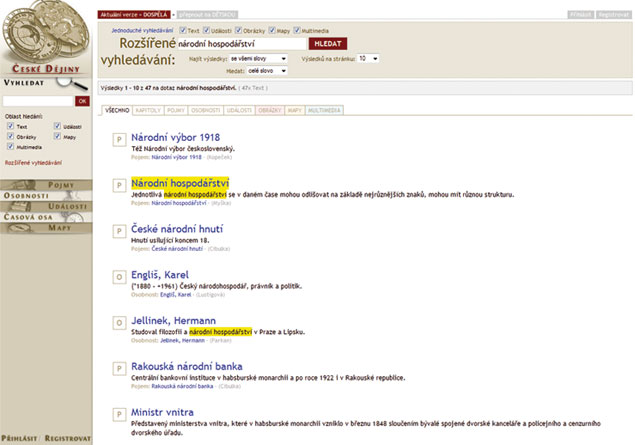This screenshot has height=445, width=635.
Task: Click the P icon beside Ministr vnitra
Action: pos(119,416)
